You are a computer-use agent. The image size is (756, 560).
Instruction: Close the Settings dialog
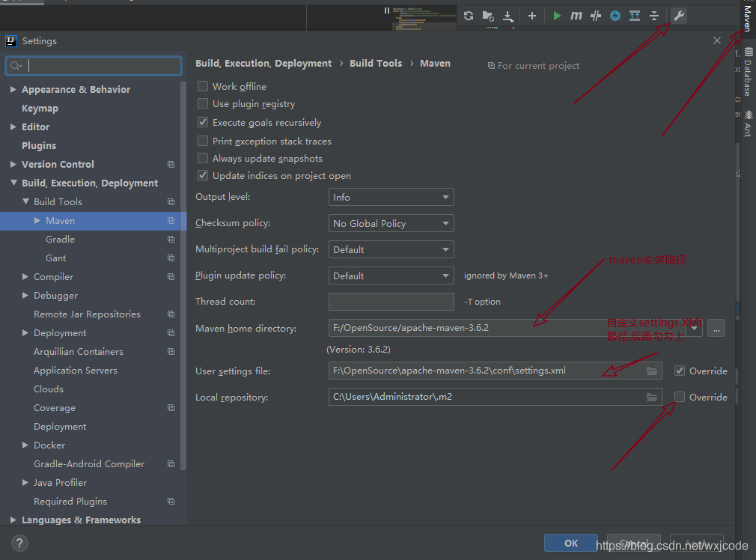point(717,41)
